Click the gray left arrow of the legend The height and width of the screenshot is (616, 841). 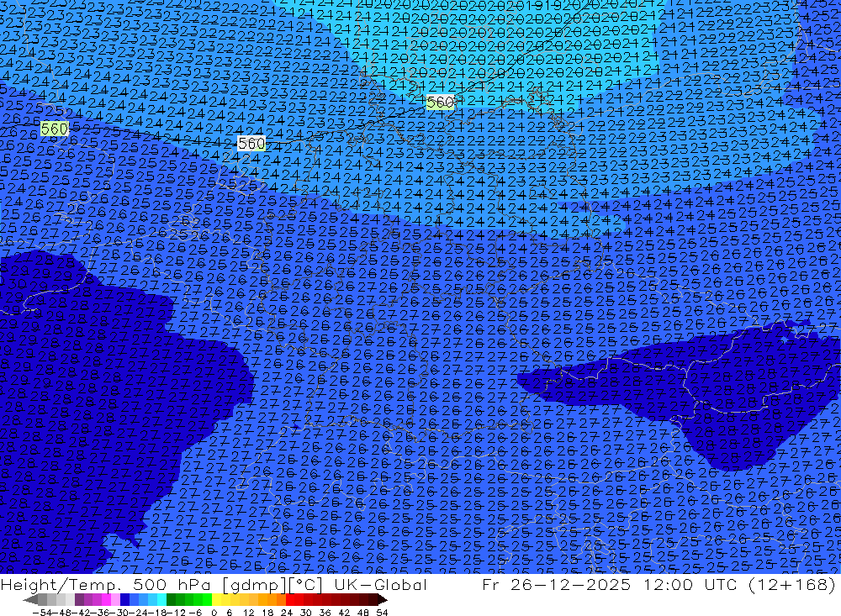[x=30, y=600]
